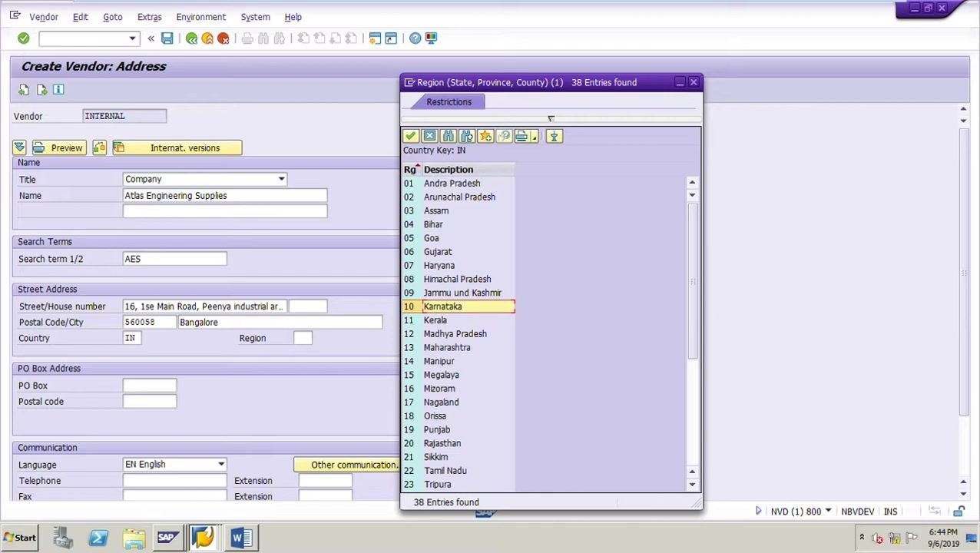Click the Print icon in Region dialog

521,136
